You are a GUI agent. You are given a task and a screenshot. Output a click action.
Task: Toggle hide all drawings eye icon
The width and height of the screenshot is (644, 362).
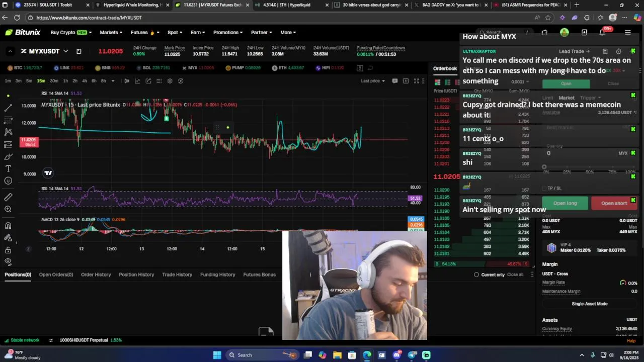(8, 261)
